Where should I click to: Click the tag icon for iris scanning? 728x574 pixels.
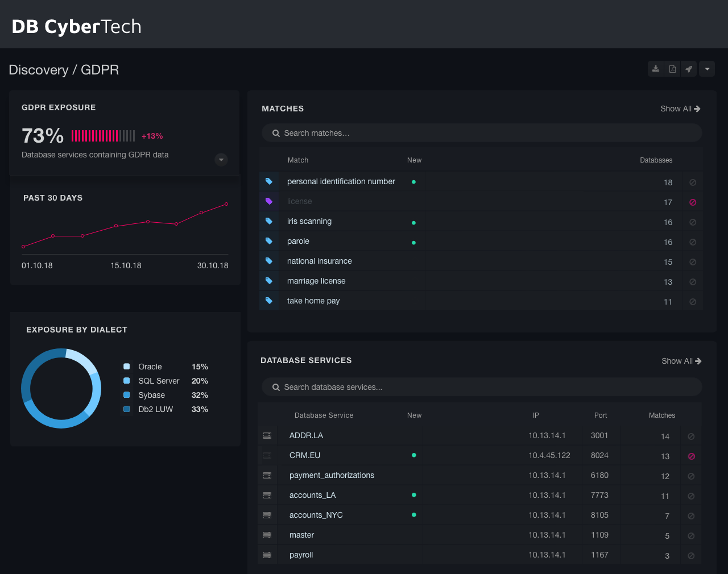point(269,222)
